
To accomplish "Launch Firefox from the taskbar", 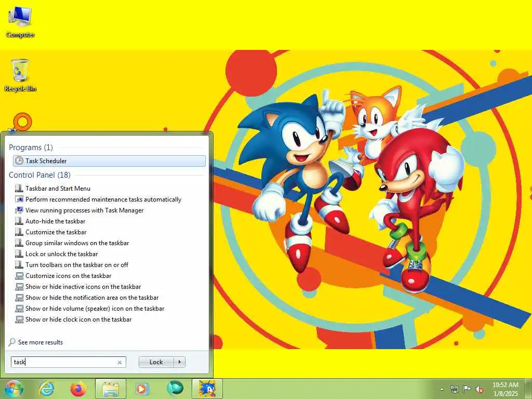I will coord(78,389).
